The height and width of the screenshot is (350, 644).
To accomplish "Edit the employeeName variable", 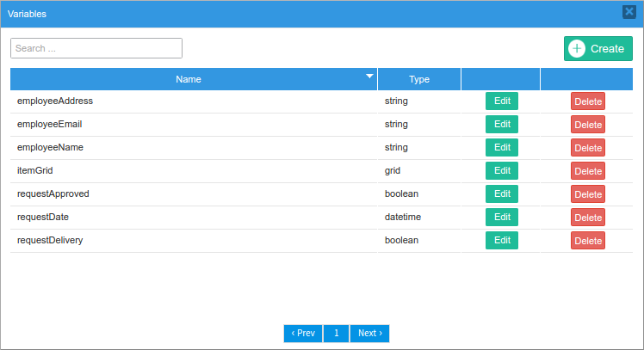I will pyautogui.click(x=502, y=148).
